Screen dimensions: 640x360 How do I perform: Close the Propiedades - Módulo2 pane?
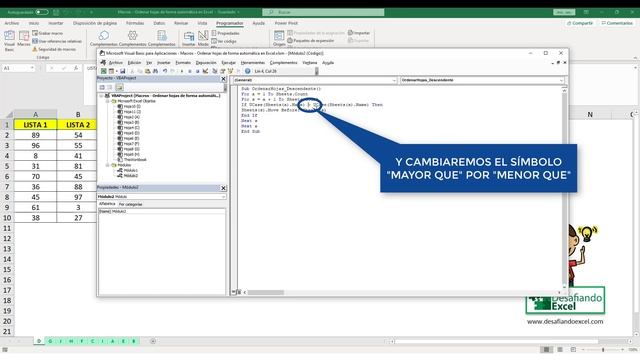(x=223, y=188)
